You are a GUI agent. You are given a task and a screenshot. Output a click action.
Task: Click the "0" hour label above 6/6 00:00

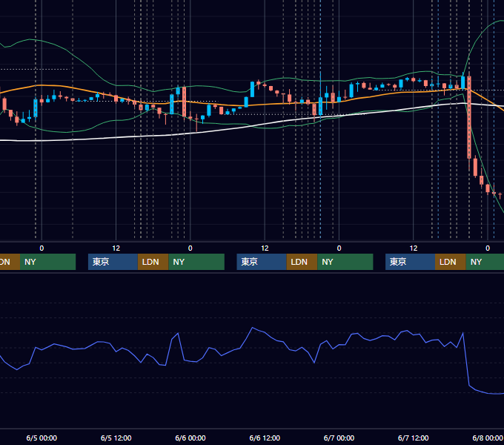coord(190,248)
